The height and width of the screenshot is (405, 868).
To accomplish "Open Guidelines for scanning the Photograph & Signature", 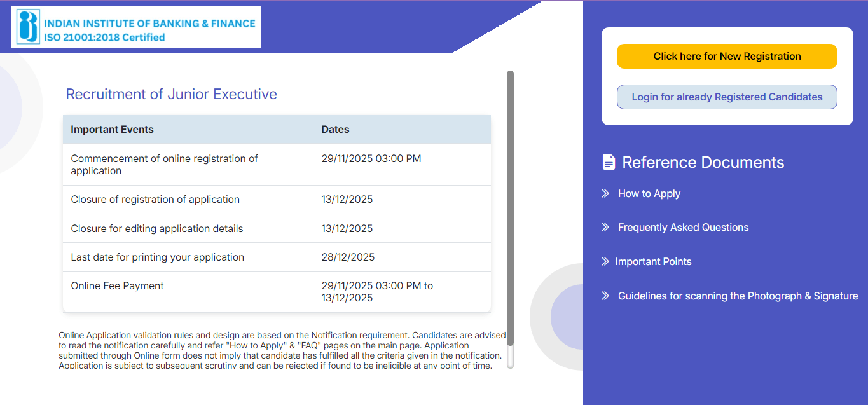I will [x=738, y=296].
